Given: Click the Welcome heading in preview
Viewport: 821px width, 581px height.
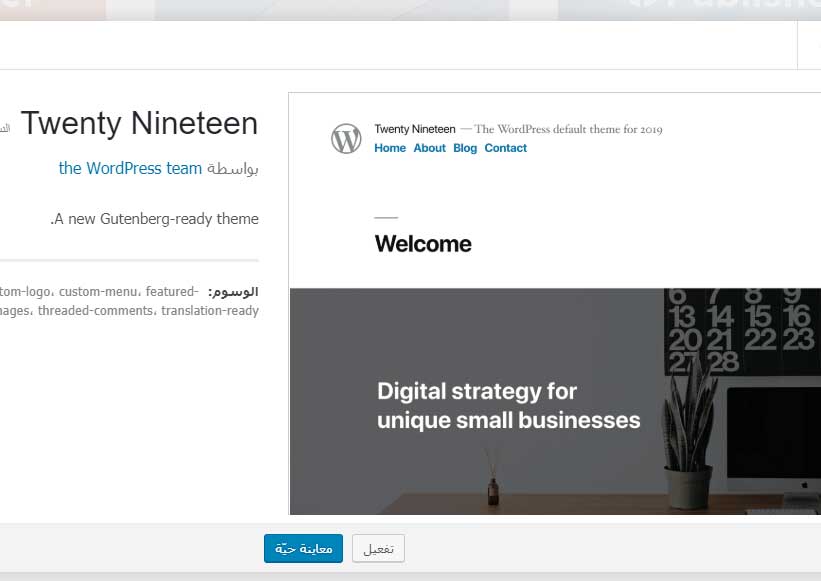Looking at the screenshot, I should (423, 244).
